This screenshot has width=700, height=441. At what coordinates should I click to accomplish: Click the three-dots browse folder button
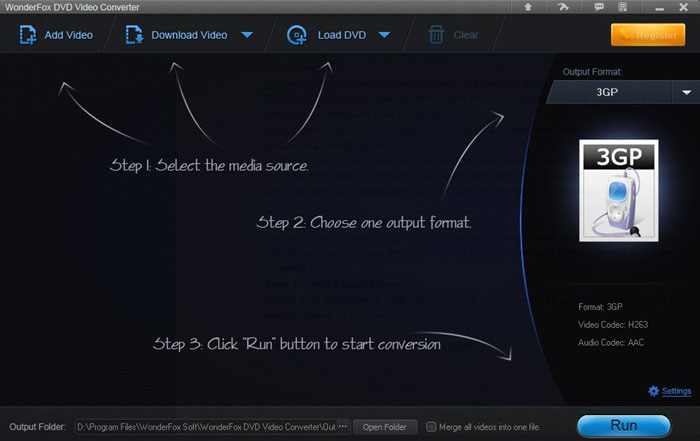tap(343, 427)
